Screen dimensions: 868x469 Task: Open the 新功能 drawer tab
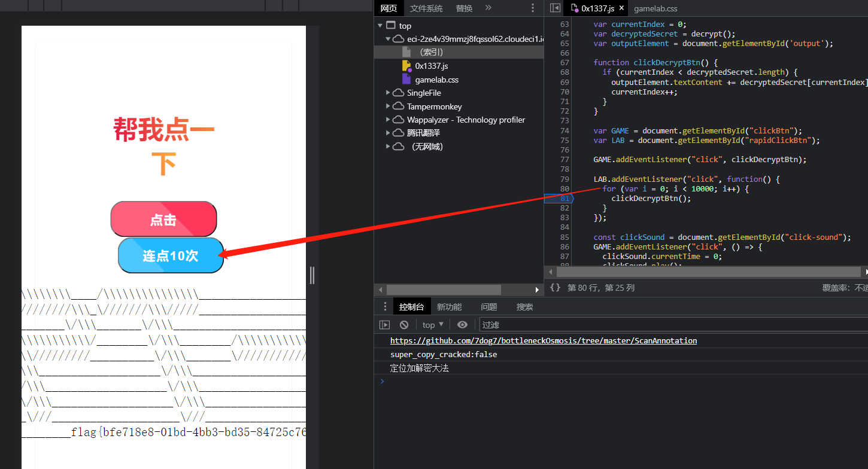[449, 307]
